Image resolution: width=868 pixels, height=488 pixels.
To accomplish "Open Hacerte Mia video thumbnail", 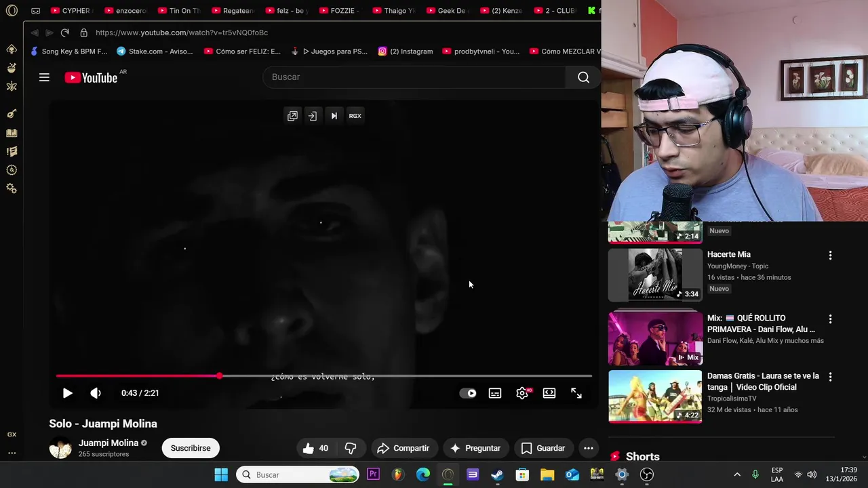I will pos(655,274).
